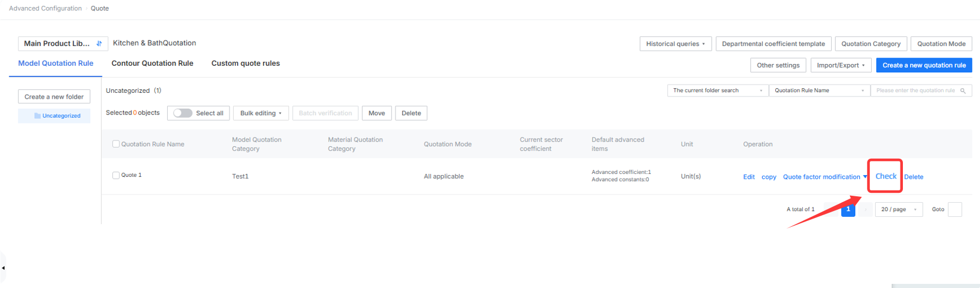980x288 pixels.
Task: Click the Quote 1 rule name
Action: 131,175
